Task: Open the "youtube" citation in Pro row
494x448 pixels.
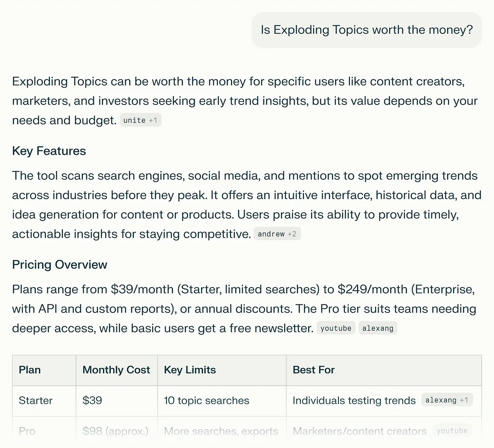Action: [452, 430]
